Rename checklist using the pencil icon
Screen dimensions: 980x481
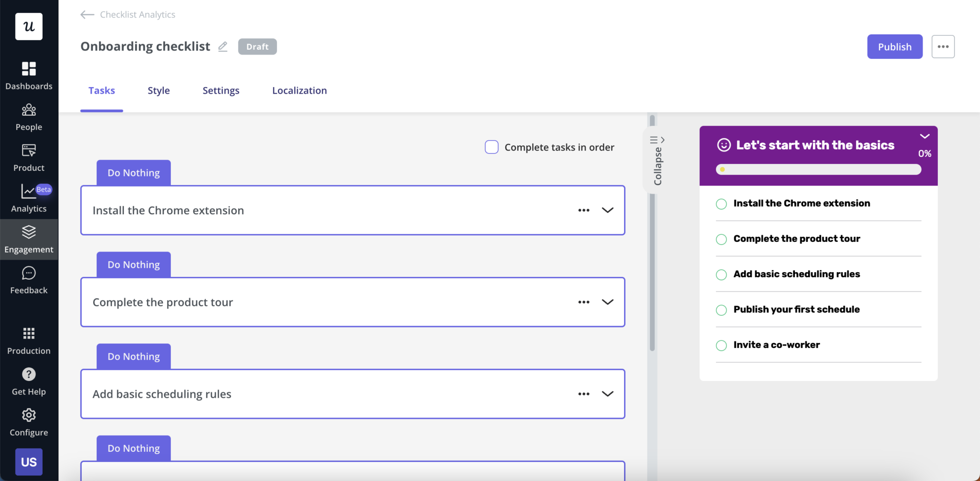tap(222, 46)
